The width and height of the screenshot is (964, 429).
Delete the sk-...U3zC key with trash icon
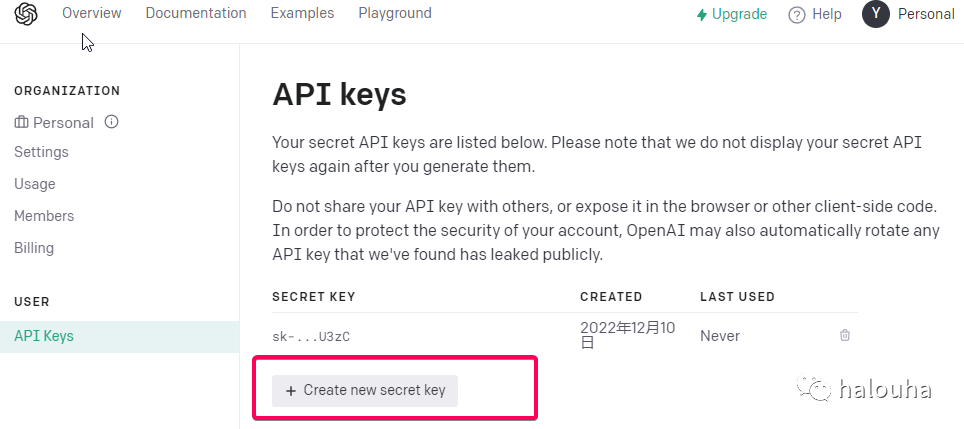845,335
